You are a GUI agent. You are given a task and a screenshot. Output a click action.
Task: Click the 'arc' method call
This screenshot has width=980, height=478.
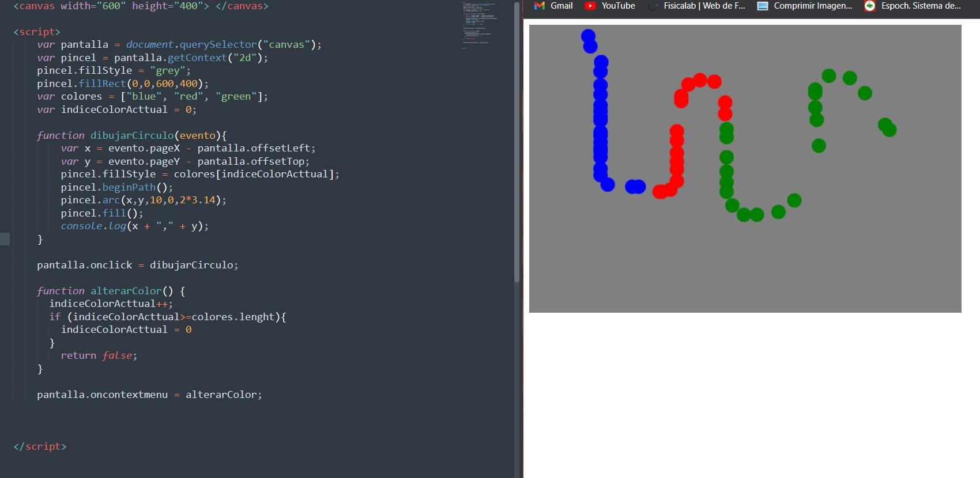(x=111, y=200)
